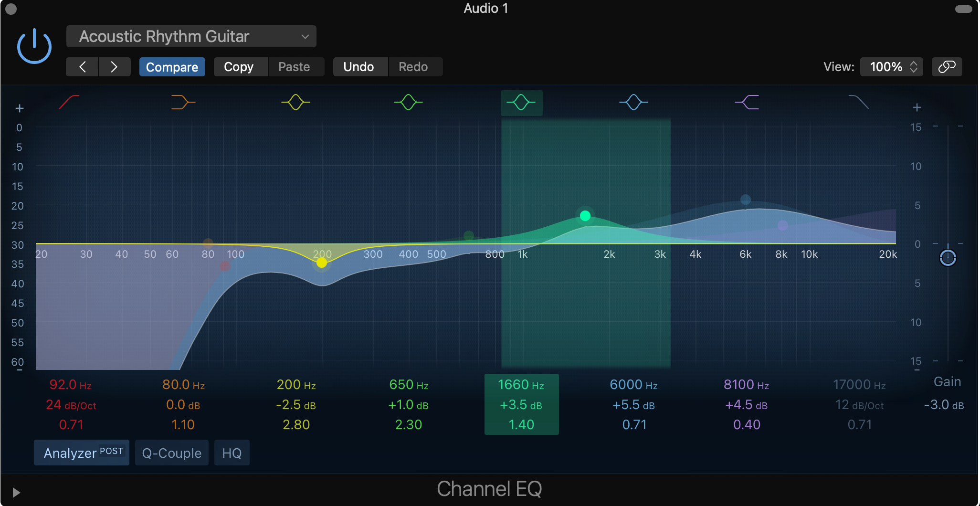Image resolution: width=980 pixels, height=506 pixels.
Task: Select the light green peak band icon
Action: tap(408, 102)
